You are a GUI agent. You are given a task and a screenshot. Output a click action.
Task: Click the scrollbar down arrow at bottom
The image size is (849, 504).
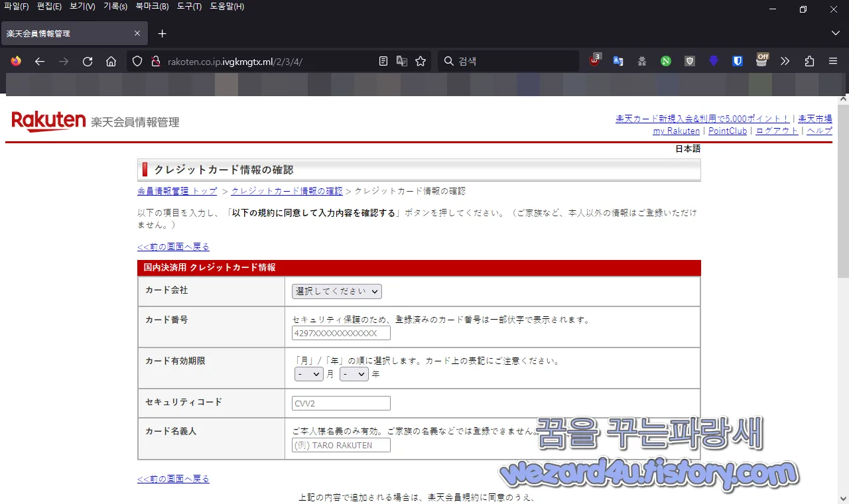[843, 498]
